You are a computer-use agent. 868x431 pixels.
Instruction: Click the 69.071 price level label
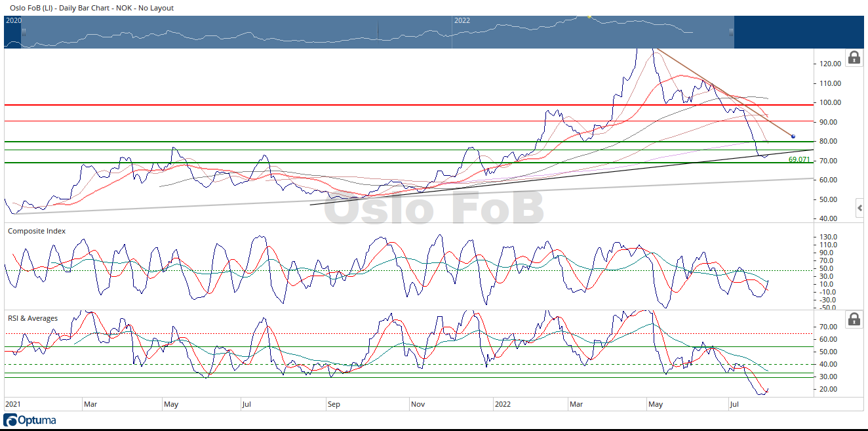[x=799, y=159]
